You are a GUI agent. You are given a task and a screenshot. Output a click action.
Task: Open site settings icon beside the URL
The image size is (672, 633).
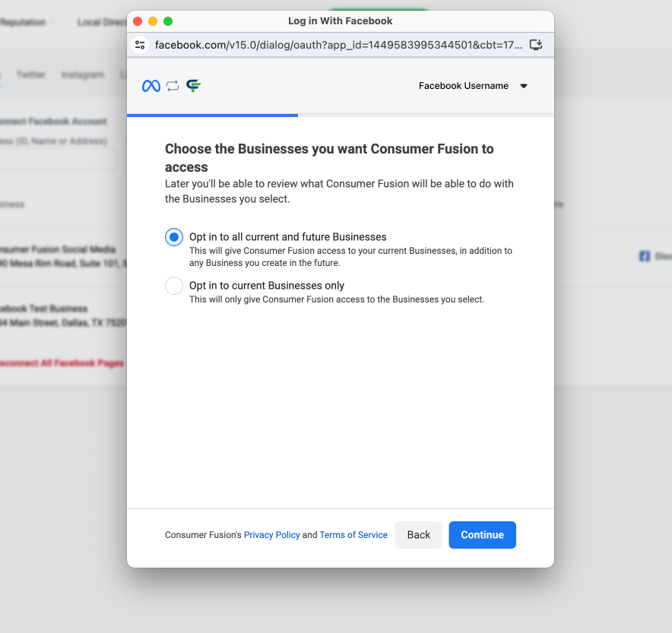coord(140,45)
